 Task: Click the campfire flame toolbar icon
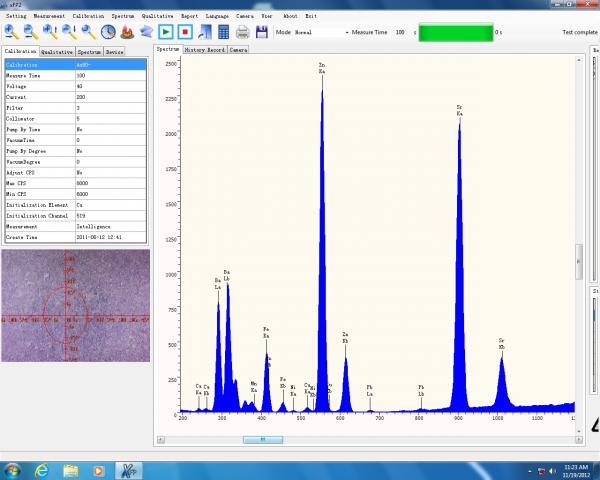click(127, 32)
